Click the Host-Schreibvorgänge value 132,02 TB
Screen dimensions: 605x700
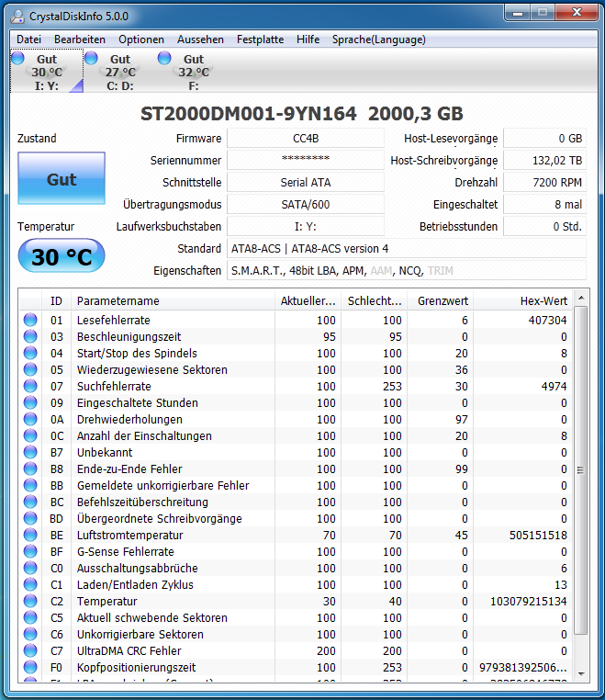(544, 160)
